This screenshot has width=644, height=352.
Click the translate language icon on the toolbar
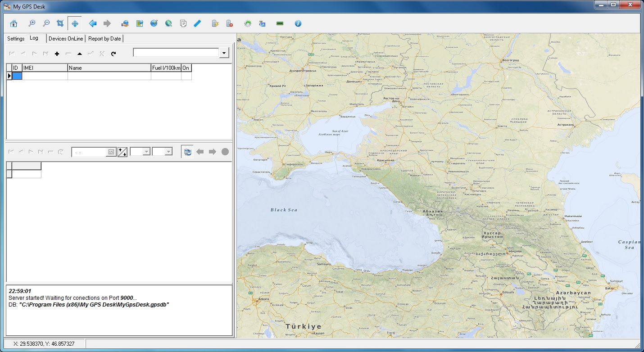[262, 23]
